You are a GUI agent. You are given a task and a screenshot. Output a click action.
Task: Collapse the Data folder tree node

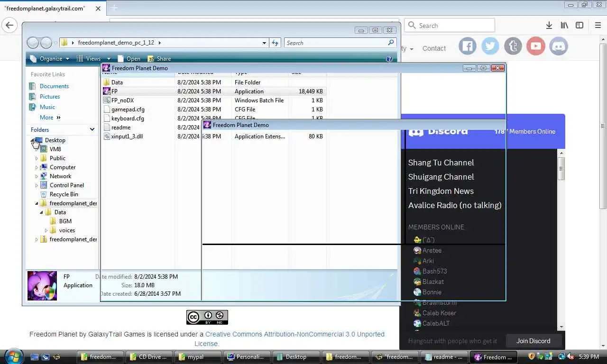point(41,212)
